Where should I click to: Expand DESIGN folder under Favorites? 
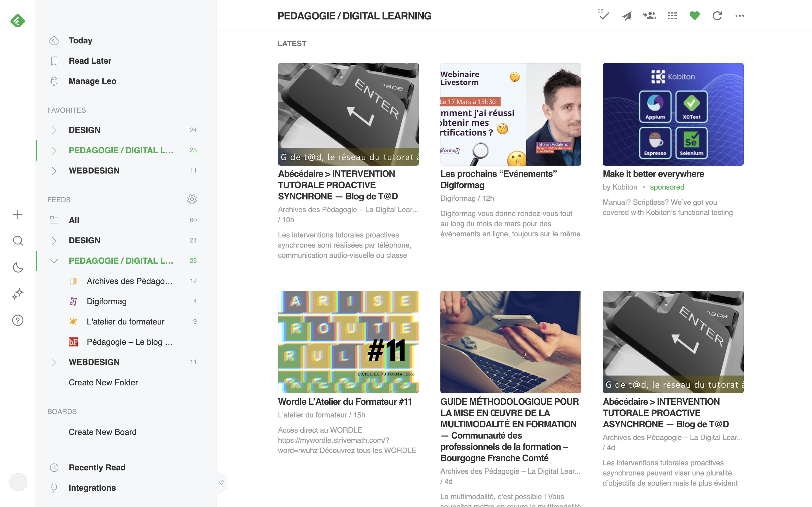pos(54,130)
